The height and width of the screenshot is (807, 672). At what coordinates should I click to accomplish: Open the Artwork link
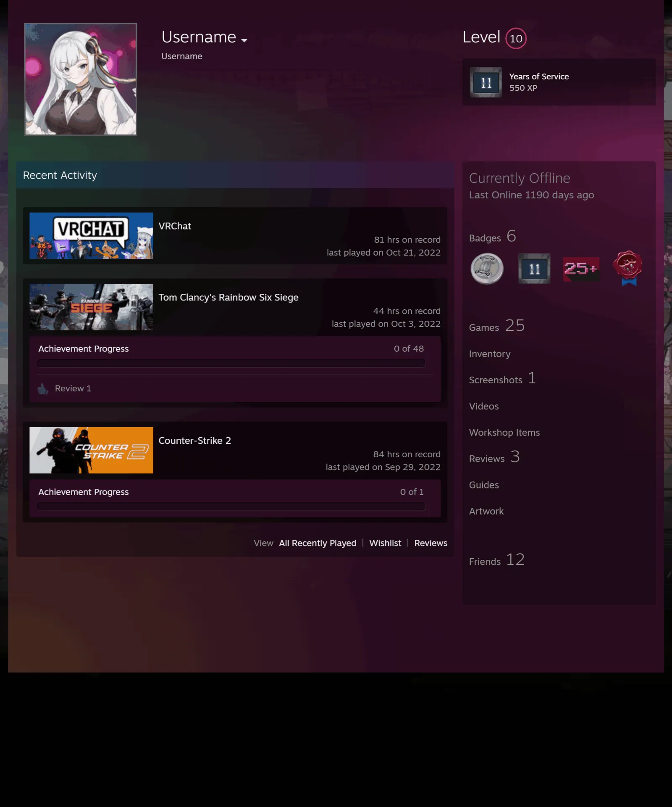click(486, 511)
